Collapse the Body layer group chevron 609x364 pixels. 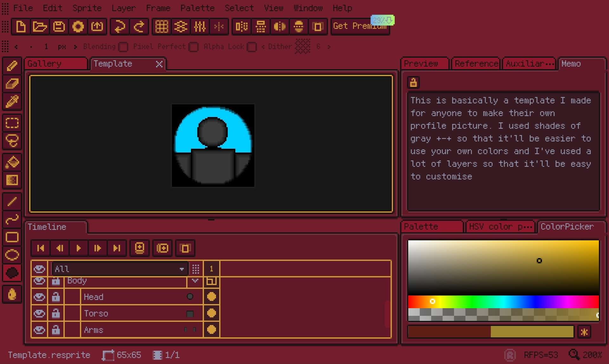195,281
